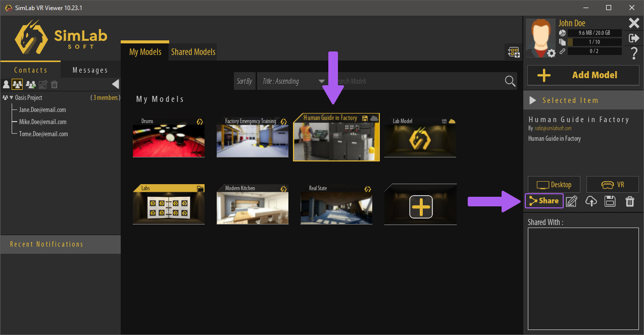644x335 pixels.
Task: Select Tome.Doe@email.com contact
Action: pyautogui.click(x=43, y=134)
